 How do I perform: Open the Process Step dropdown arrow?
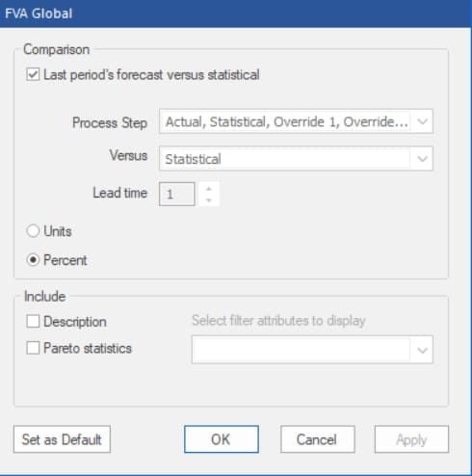[x=422, y=121]
